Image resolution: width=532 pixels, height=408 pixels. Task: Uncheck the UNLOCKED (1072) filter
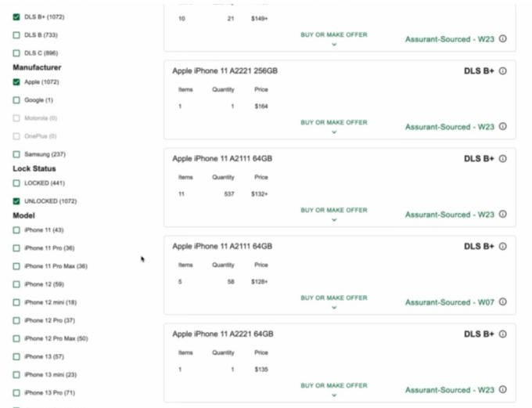pos(17,201)
